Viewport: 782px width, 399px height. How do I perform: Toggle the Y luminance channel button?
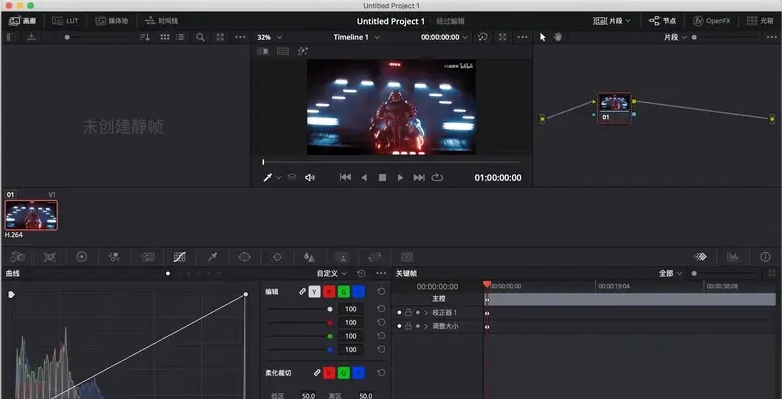(314, 292)
